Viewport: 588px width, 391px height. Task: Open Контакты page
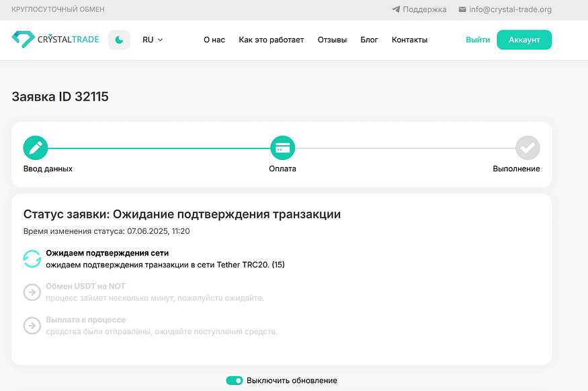(x=409, y=40)
